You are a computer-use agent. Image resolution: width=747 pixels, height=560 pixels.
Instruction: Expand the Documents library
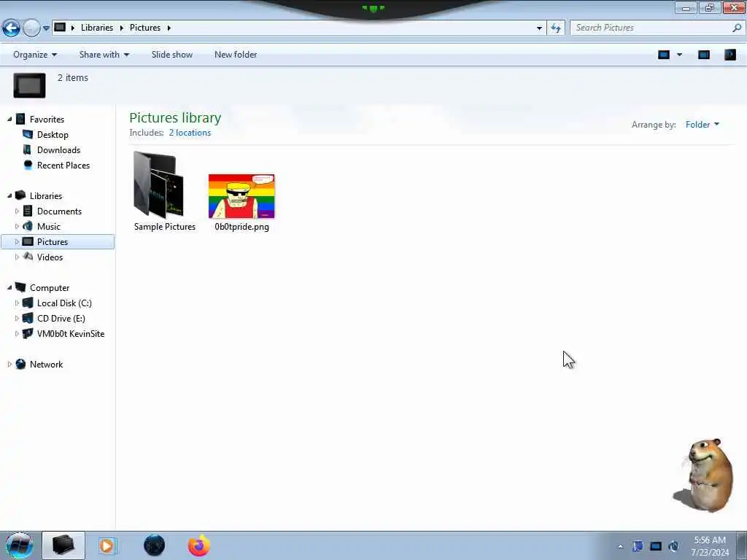tap(18, 211)
